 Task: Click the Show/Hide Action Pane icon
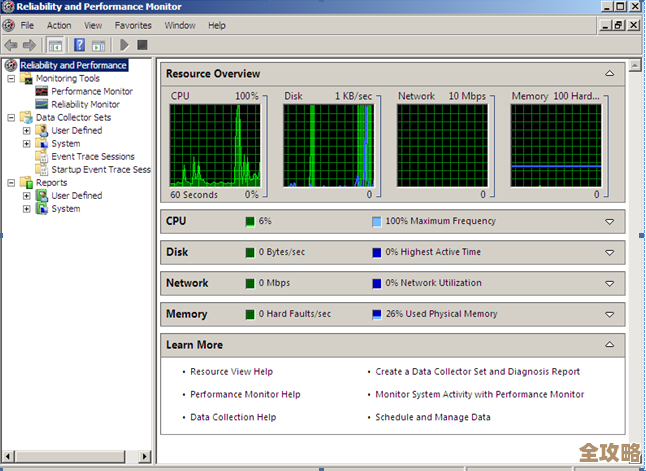point(98,45)
